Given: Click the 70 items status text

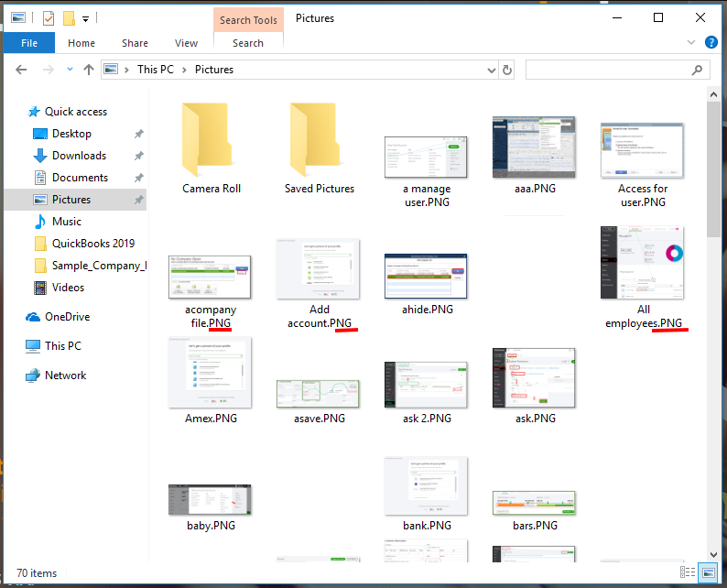Looking at the screenshot, I should coord(37,573).
